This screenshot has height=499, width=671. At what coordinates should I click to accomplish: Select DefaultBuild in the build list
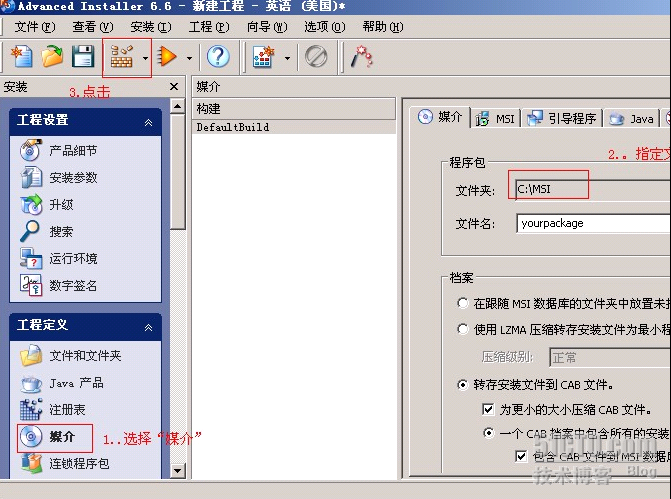[x=294, y=127]
